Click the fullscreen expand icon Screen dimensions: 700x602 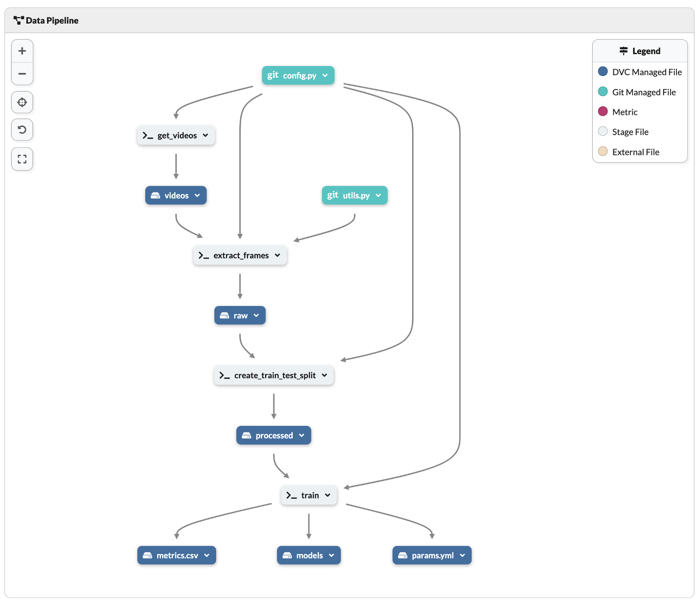click(x=22, y=159)
